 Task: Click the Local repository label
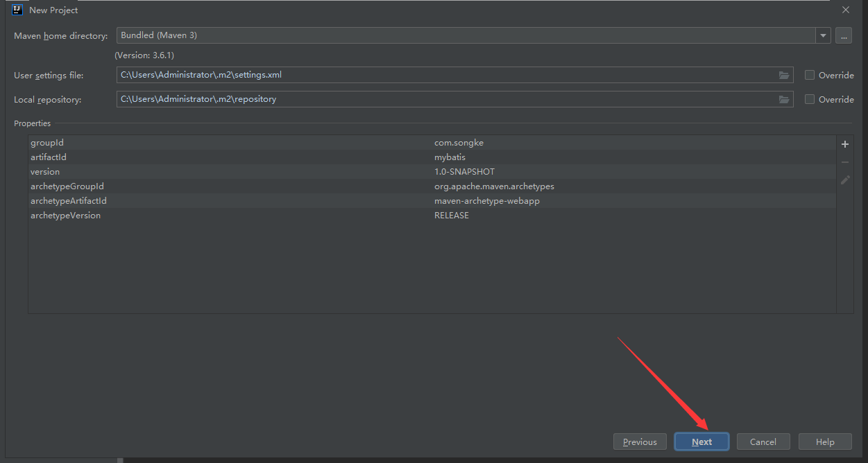tap(47, 99)
